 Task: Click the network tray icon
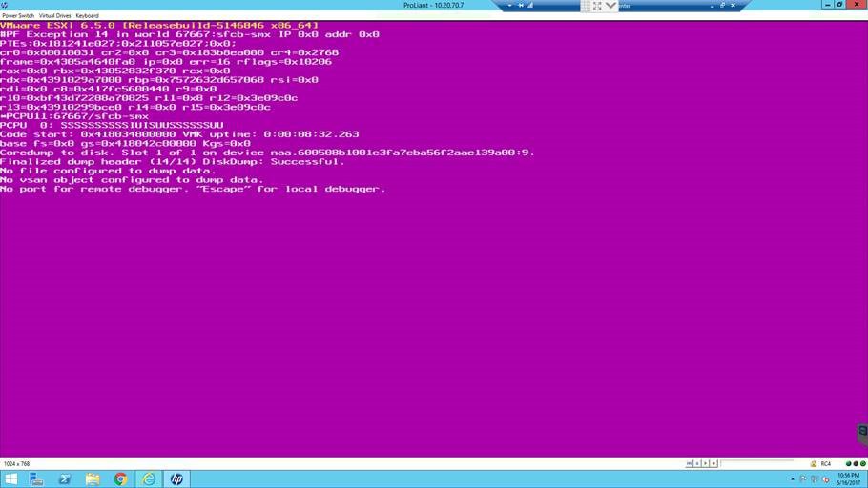tap(814, 479)
